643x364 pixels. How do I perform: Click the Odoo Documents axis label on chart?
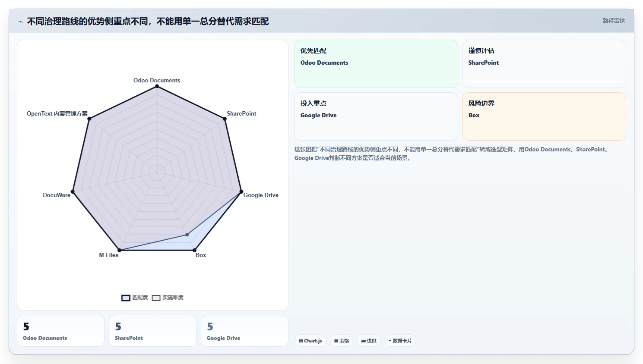pos(157,80)
